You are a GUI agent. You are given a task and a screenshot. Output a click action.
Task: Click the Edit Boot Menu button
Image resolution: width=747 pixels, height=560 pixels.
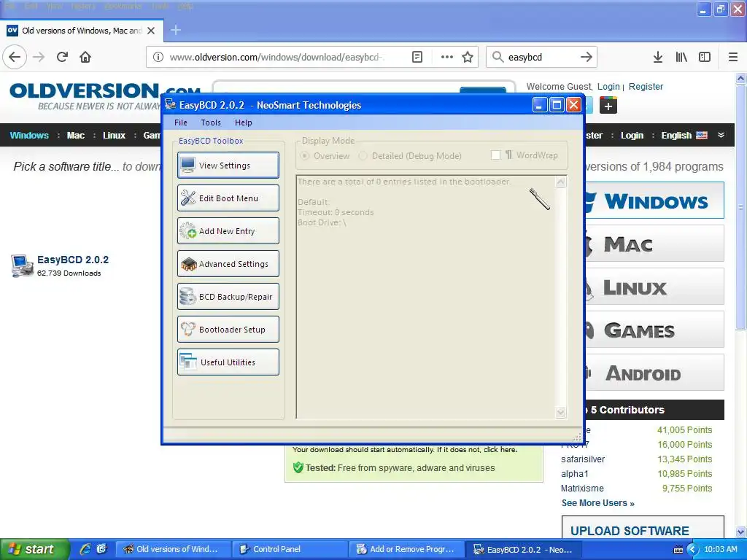[228, 198]
